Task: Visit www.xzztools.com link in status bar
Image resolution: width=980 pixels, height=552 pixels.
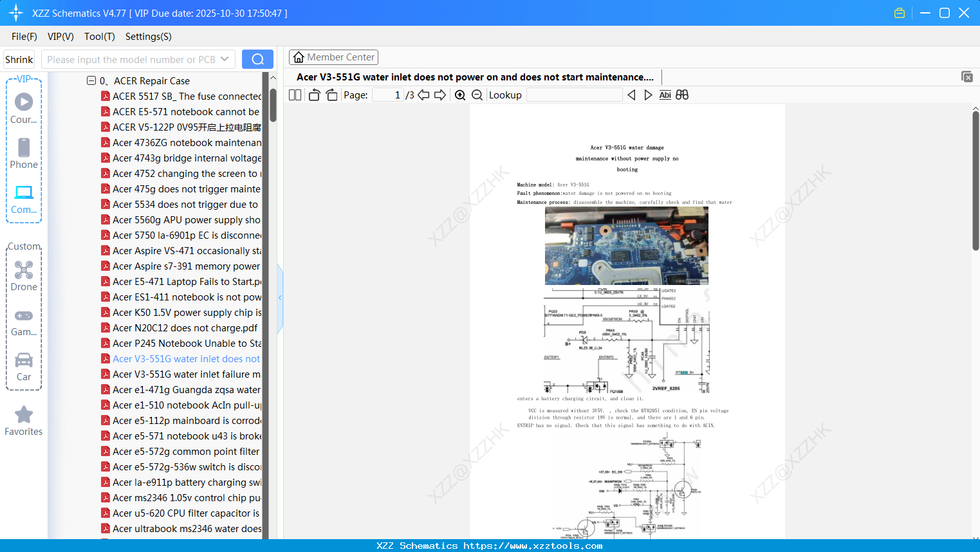Action: point(533,546)
